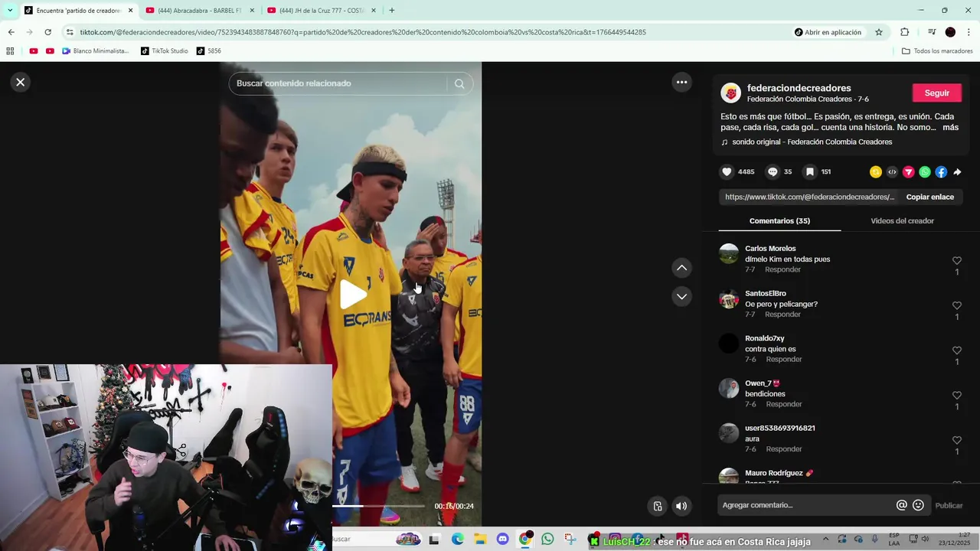Switch to Abracadabra YouTube browser tab
980x551 pixels.
[x=199, y=11]
